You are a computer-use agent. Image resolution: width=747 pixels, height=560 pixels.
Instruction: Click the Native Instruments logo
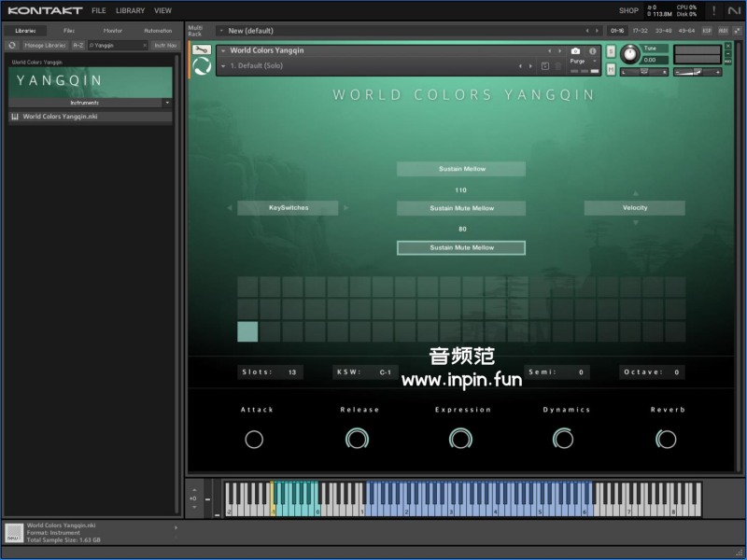pyautogui.click(x=734, y=10)
